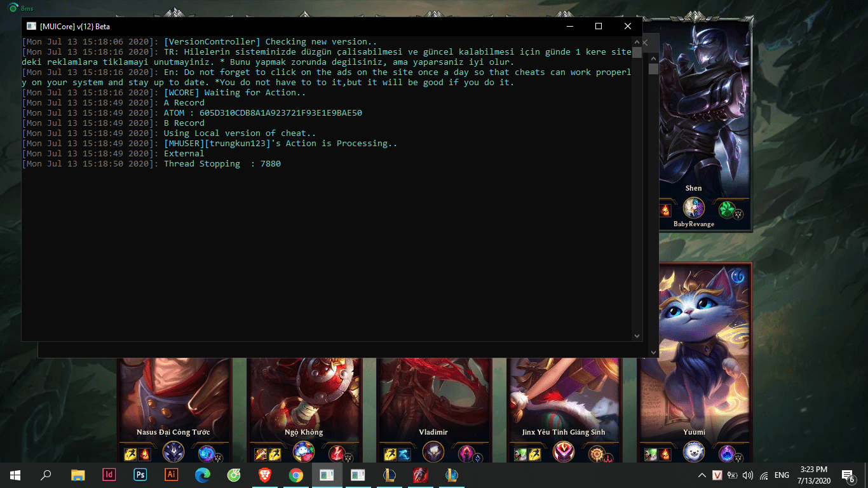Open Microsoft Edge from the taskbar
The height and width of the screenshot is (488, 868).
(202, 475)
